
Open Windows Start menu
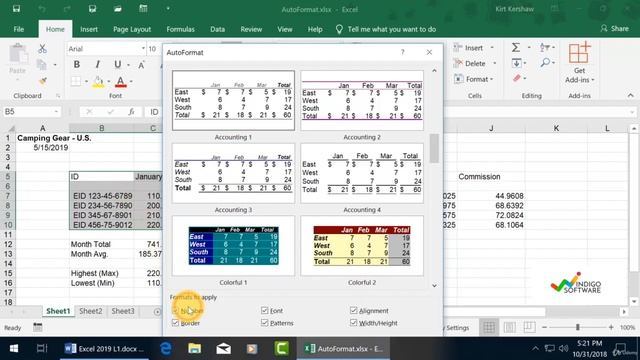coord(13,349)
